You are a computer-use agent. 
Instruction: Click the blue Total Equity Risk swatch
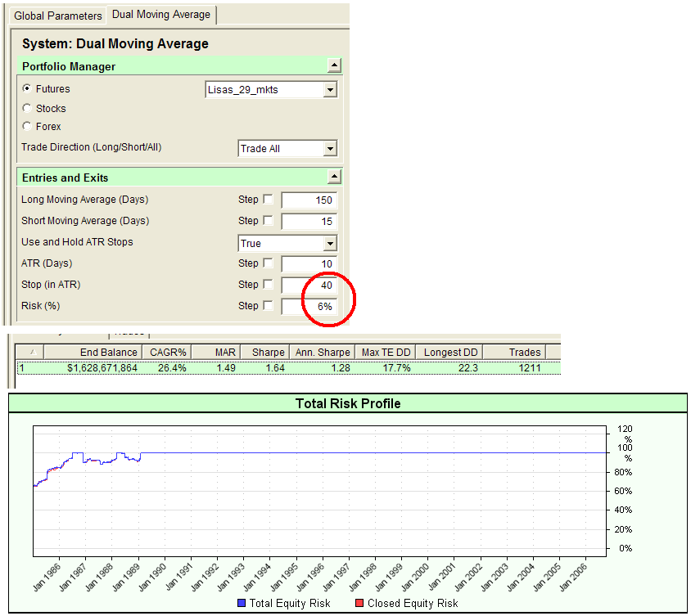(x=242, y=603)
